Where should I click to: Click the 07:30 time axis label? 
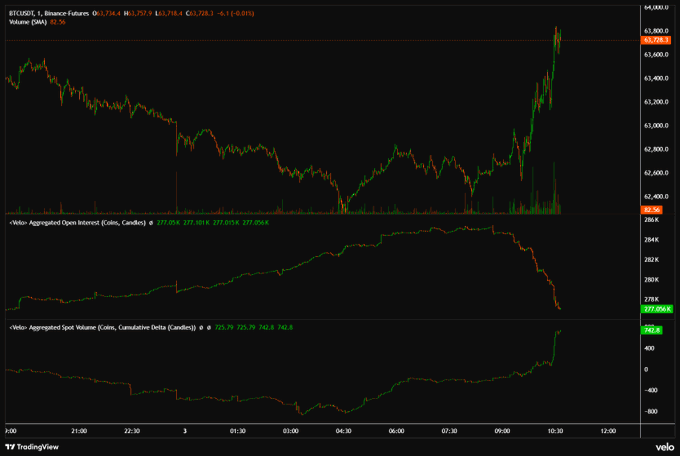point(449,431)
